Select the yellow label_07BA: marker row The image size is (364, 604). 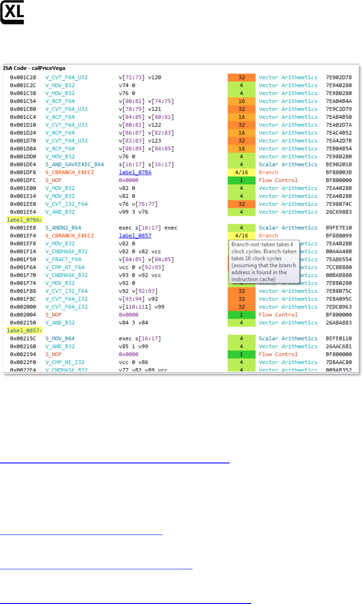(x=24, y=220)
